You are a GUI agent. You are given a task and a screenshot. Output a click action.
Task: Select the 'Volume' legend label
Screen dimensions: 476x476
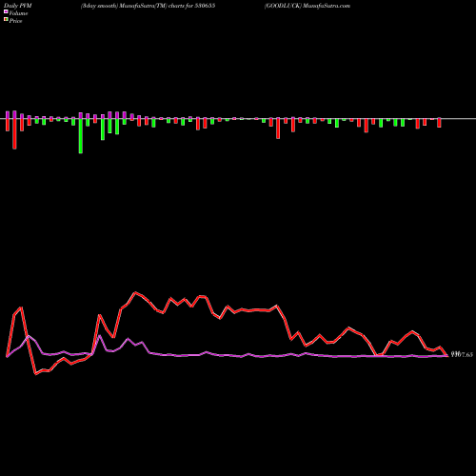coord(18,13)
